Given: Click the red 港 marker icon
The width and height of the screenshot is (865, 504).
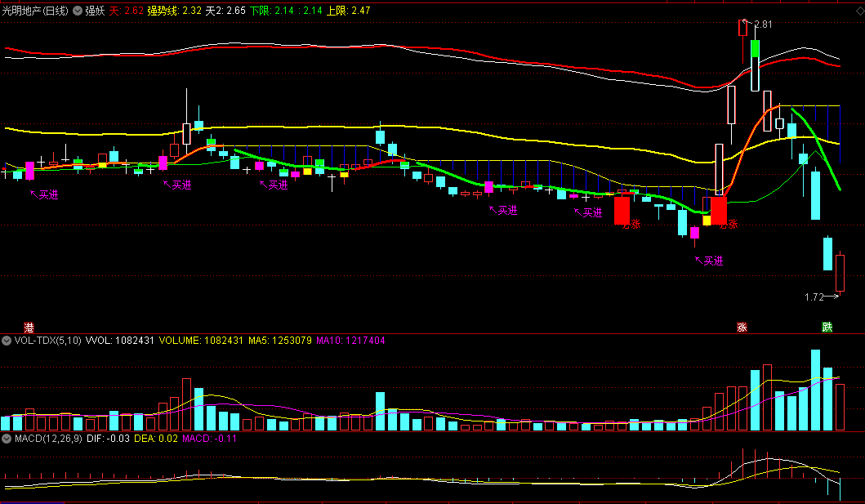Looking at the screenshot, I should (29, 328).
